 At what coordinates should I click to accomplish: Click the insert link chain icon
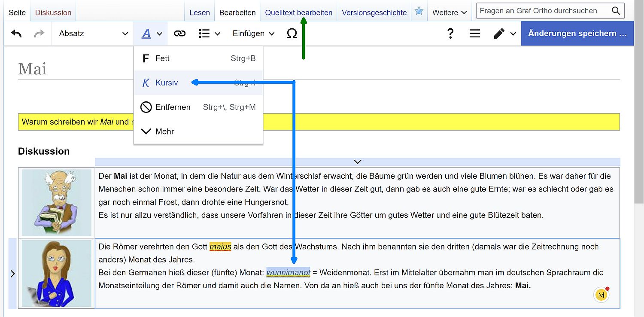179,34
